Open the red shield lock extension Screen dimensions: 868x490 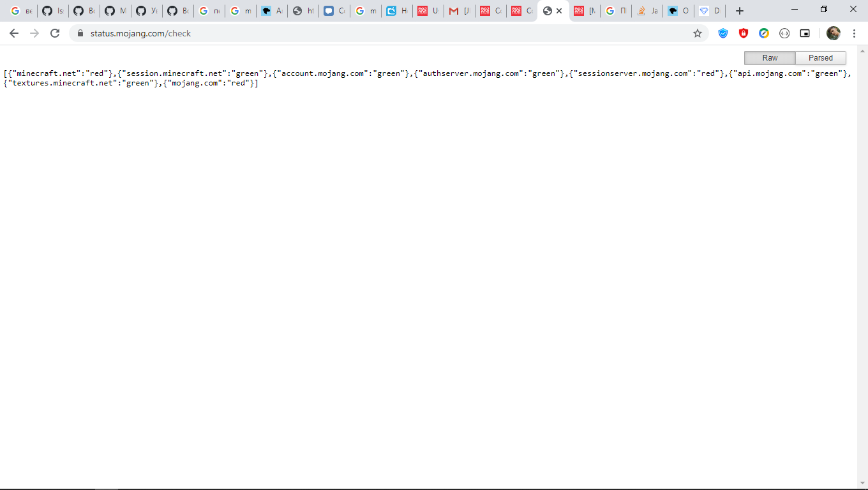[744, 33]
